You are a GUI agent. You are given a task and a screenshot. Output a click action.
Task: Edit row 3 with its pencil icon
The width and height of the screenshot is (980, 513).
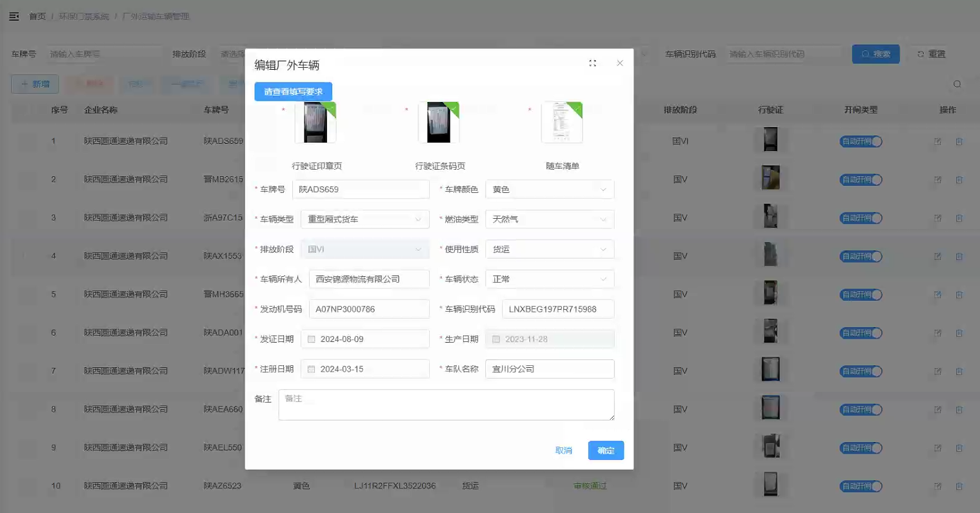tap(938, 218)
